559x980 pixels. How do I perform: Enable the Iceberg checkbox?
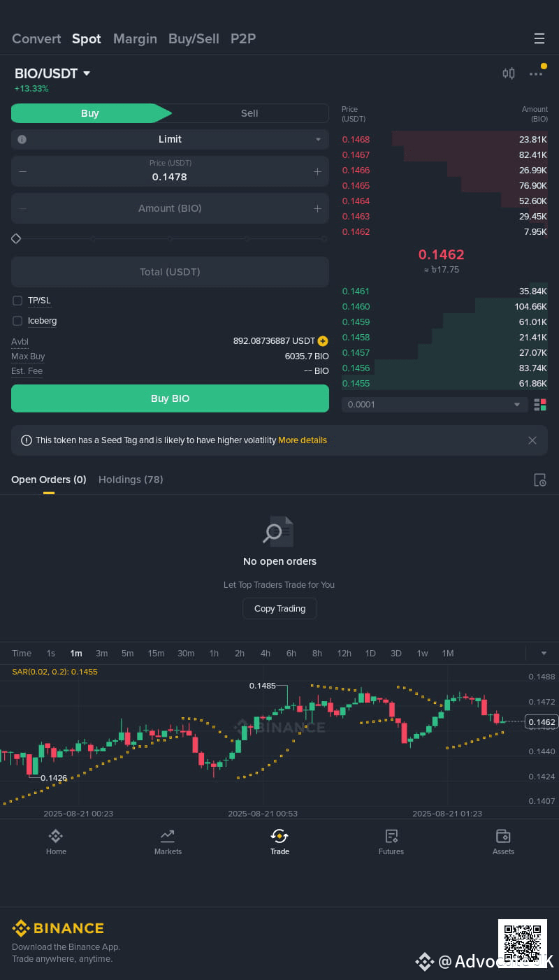point(17,321)
